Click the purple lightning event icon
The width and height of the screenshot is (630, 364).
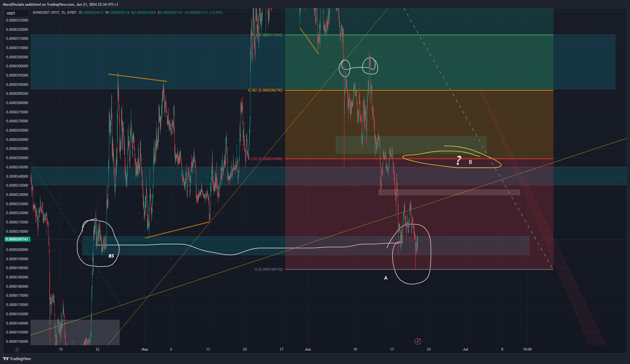(x=418, y=341)
